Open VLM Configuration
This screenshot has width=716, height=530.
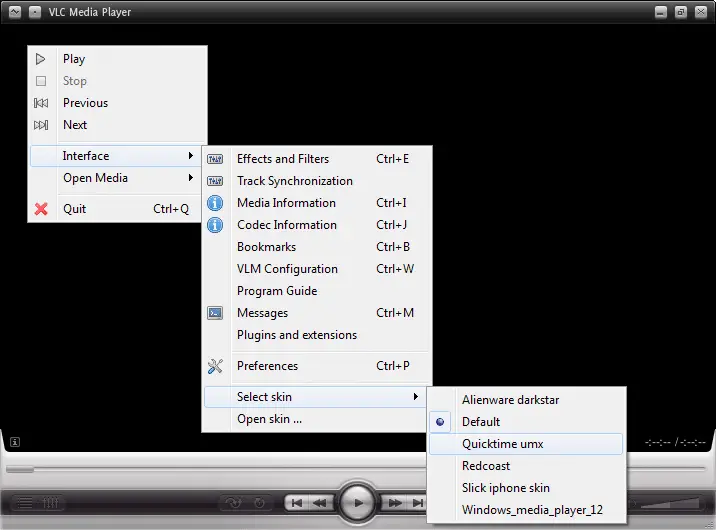317,269
